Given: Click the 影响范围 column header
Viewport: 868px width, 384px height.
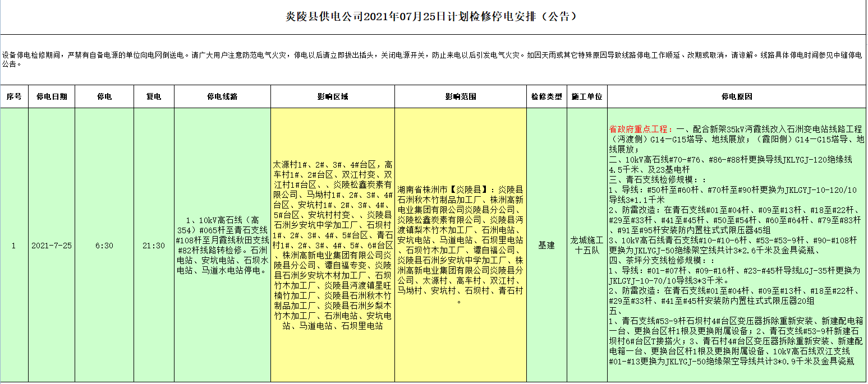Looking at the screenshot, I should pyautogui.click(x=460, y=96).
